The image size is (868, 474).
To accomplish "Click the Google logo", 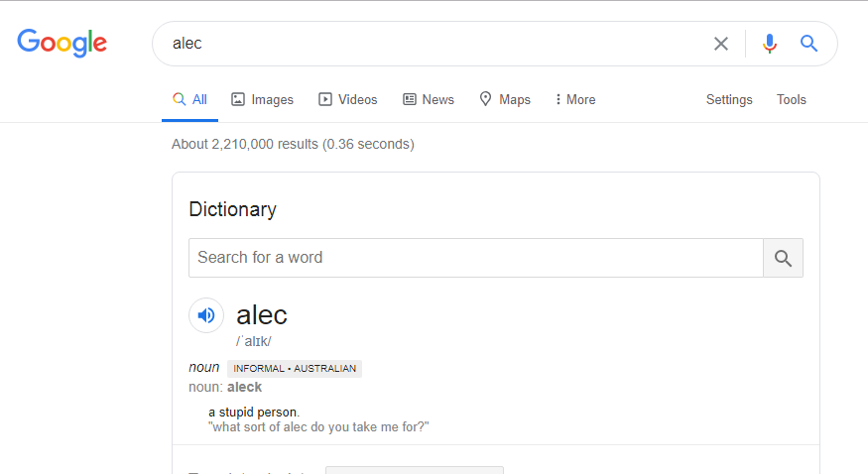I will [x=62, y=44].
